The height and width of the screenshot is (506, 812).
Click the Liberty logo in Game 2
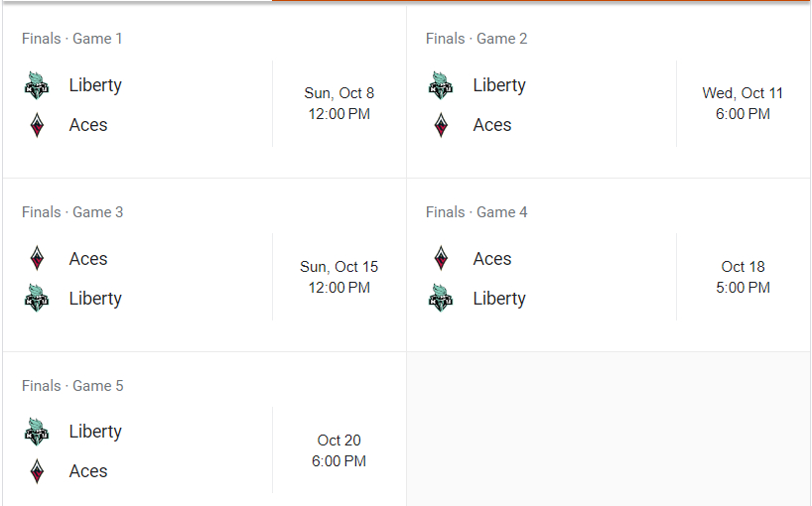(x=441, y=85)
